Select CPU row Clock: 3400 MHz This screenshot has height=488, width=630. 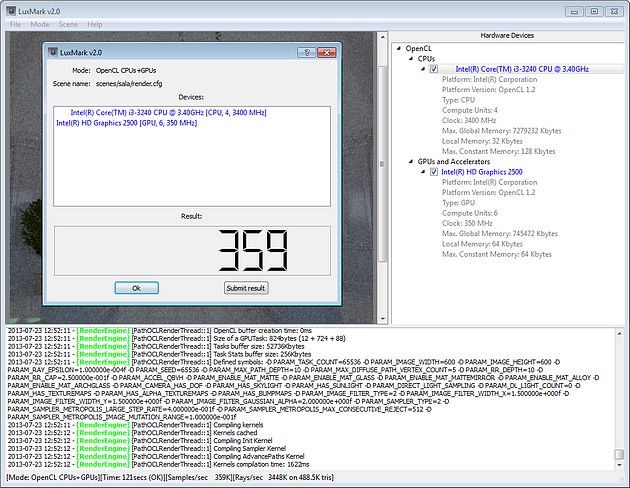click(469, 120)
